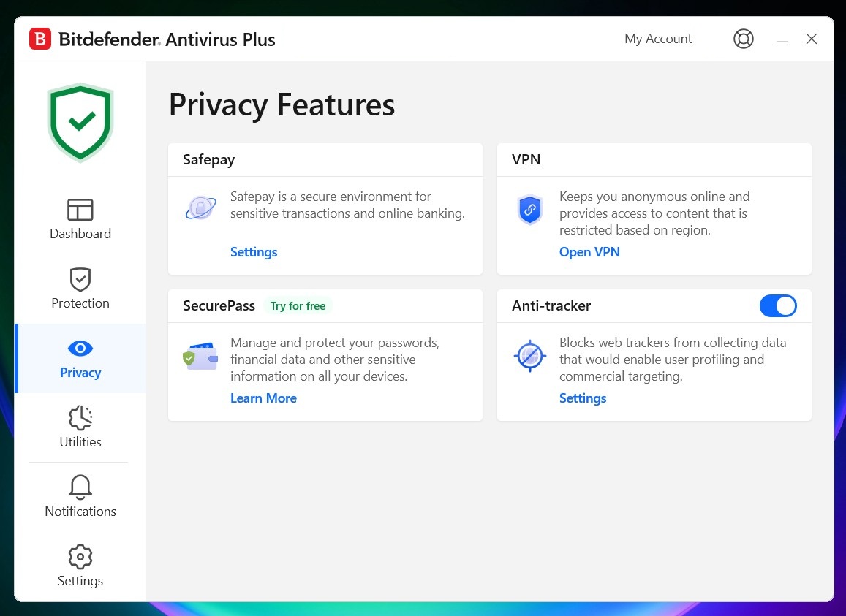The height and width of the screenshot is (616, 846).
Task: Click the Anti-tracker crosshair icon
Action: (530, 356)
